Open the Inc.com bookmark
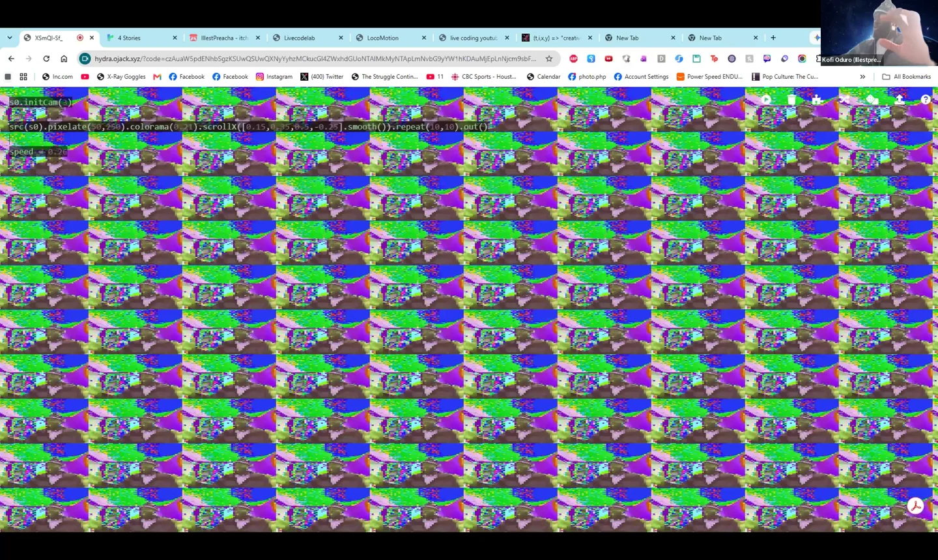 57,77
